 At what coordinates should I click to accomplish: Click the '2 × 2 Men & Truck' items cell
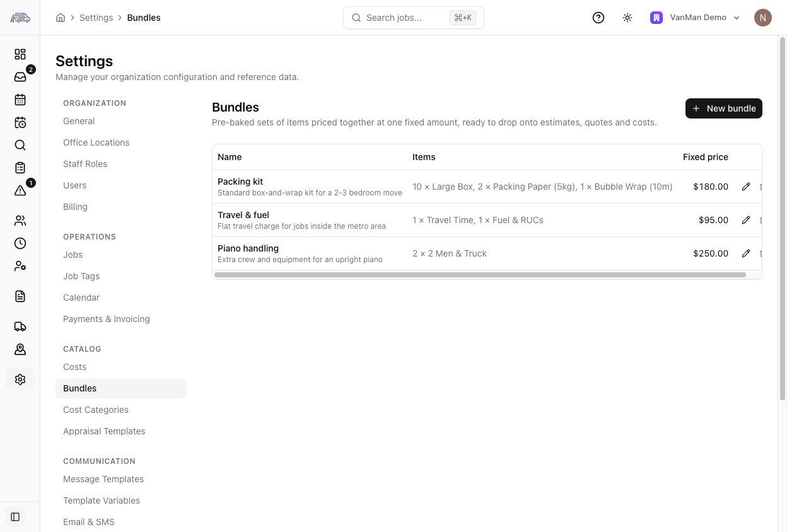click(450, 253)
